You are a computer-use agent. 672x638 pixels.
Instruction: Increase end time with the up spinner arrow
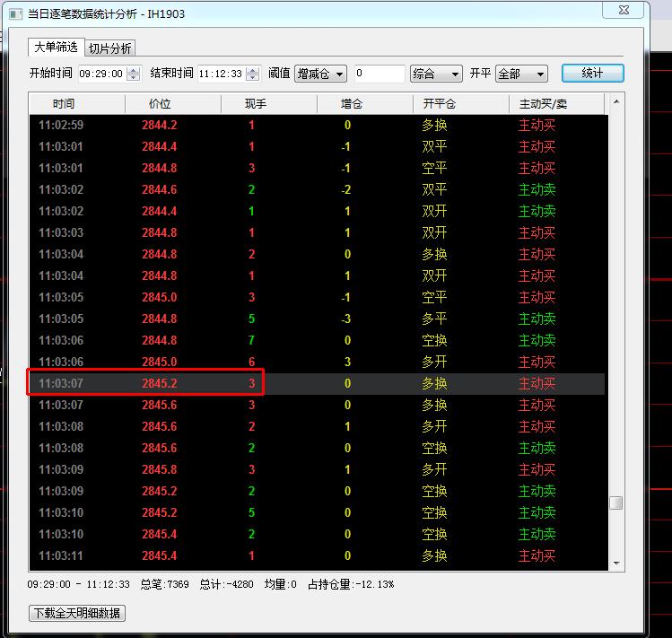point(252,70)
